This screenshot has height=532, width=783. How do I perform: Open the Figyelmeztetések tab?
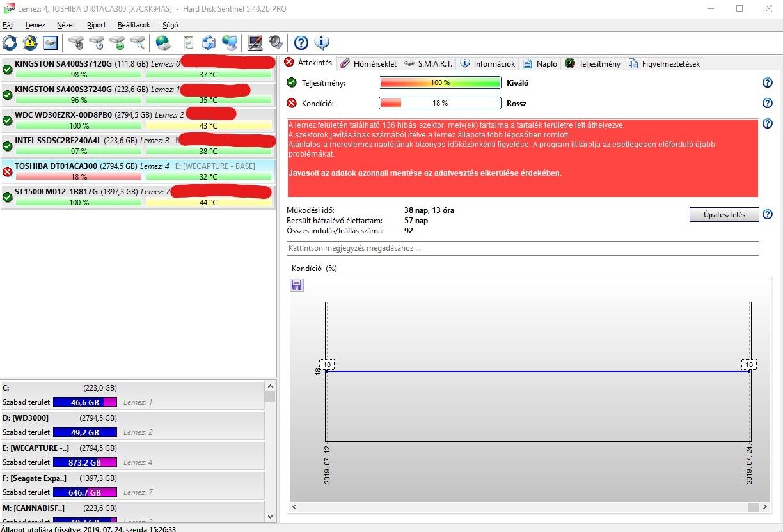pyautogui.click(x=665, y=63)
